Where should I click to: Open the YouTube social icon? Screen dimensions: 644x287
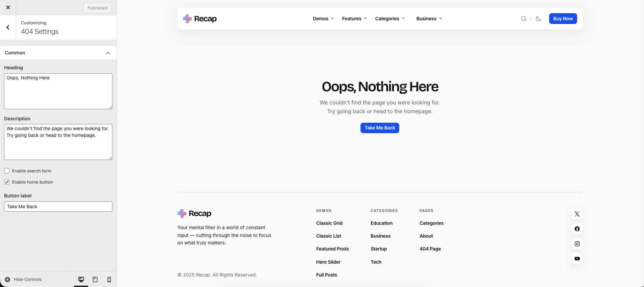(577, 259)
